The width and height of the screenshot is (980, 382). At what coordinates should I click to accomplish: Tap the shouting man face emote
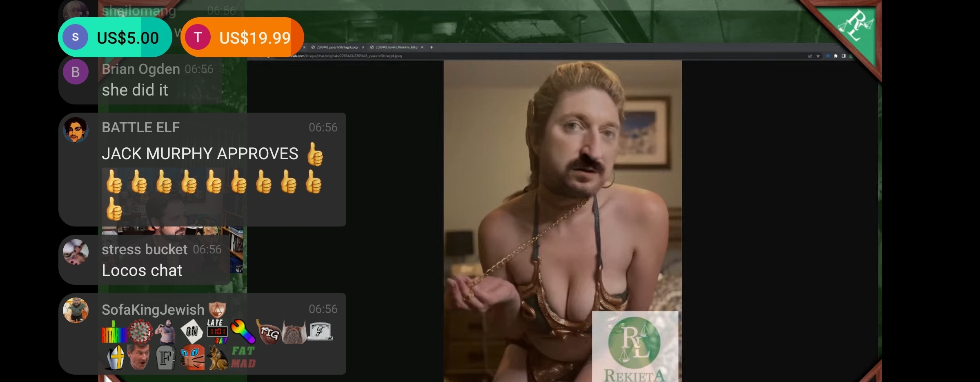(x=140, y=357)
